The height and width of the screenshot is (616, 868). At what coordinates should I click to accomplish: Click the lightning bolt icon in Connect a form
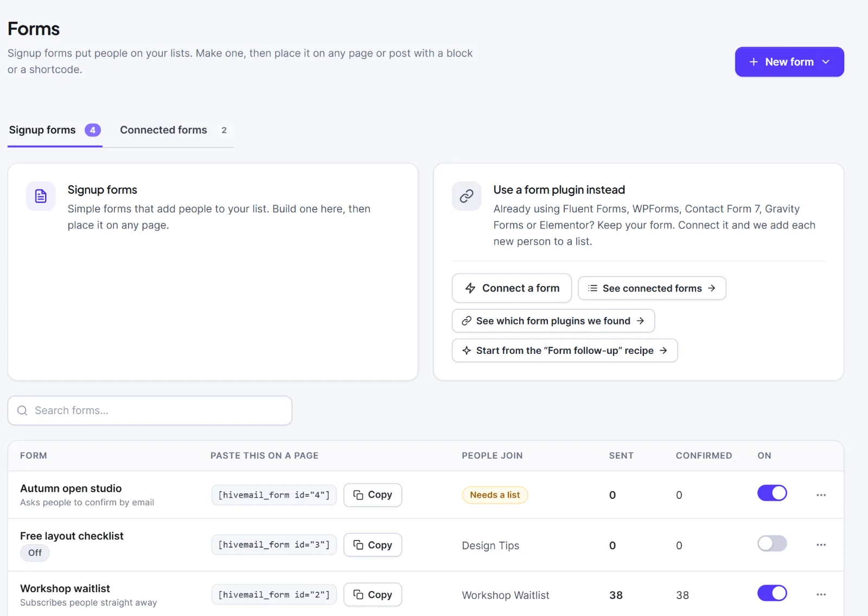pos(470,288)
